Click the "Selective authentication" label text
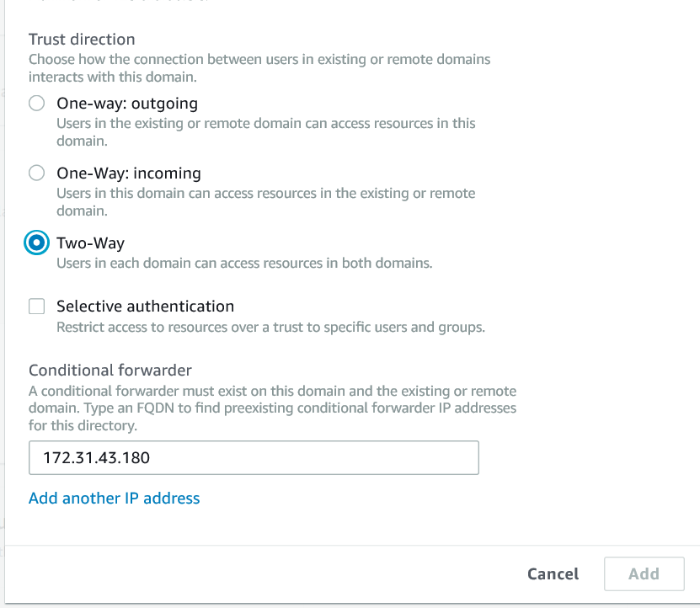This screenshot has height=608, width=700. (145, 307)
